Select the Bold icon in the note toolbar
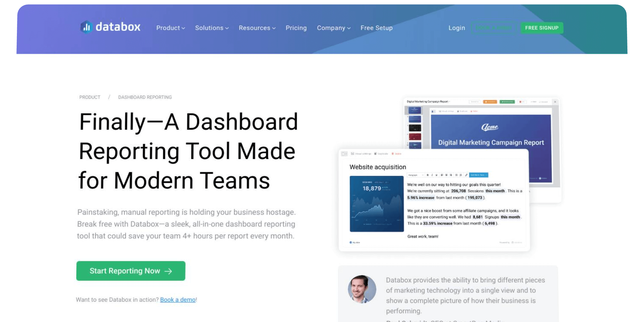This screenshot has width=644, height=322. [428, 175]
